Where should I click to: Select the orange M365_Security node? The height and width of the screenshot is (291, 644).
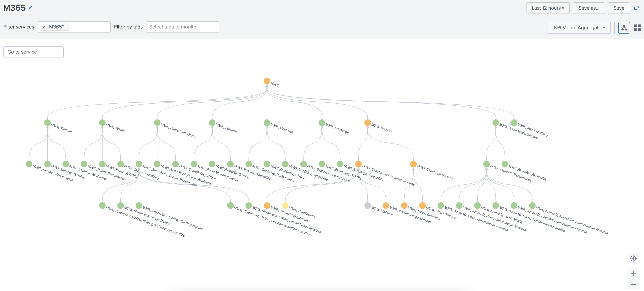pyautogui.click(x=368, y=123)
